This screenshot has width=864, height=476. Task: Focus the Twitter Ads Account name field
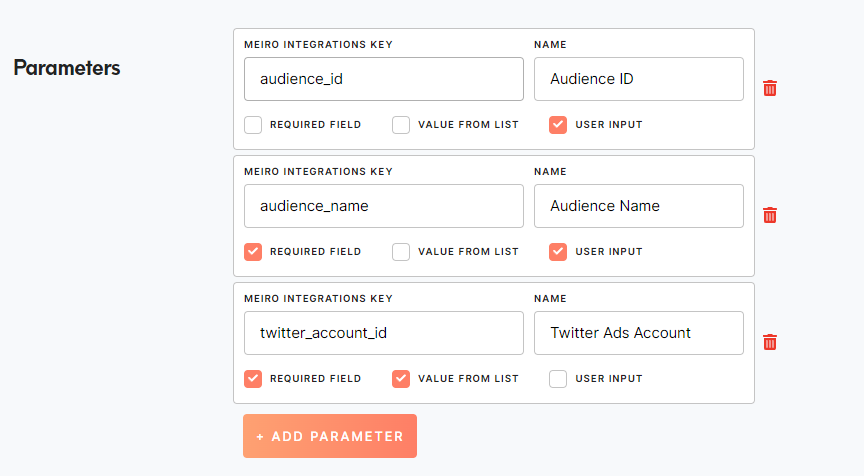(639, 333)
